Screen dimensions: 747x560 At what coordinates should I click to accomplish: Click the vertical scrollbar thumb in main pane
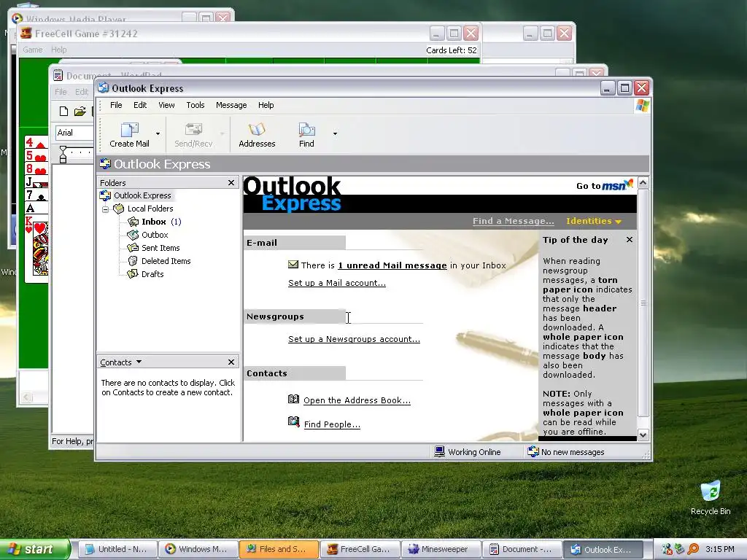(643, 303)
